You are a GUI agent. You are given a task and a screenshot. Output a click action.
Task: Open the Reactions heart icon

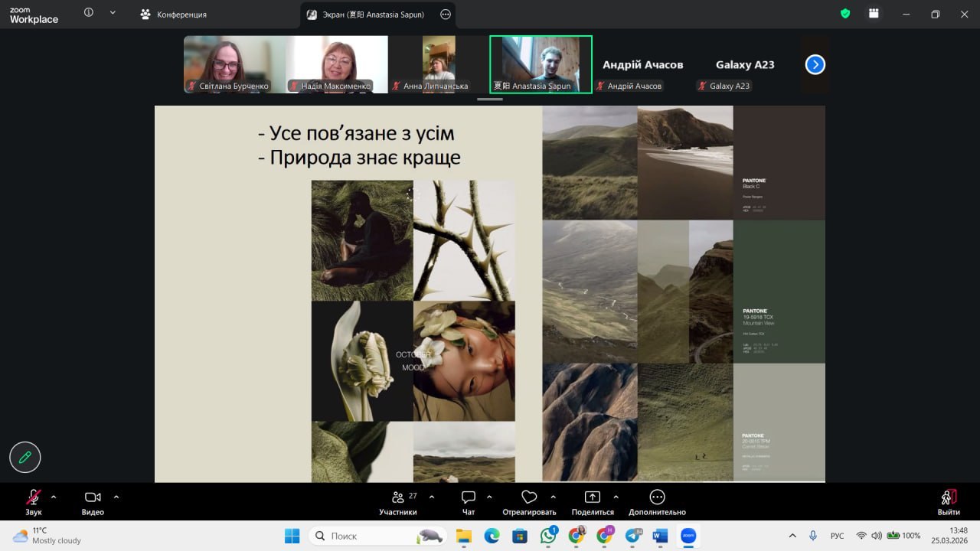tap(528, 502)
